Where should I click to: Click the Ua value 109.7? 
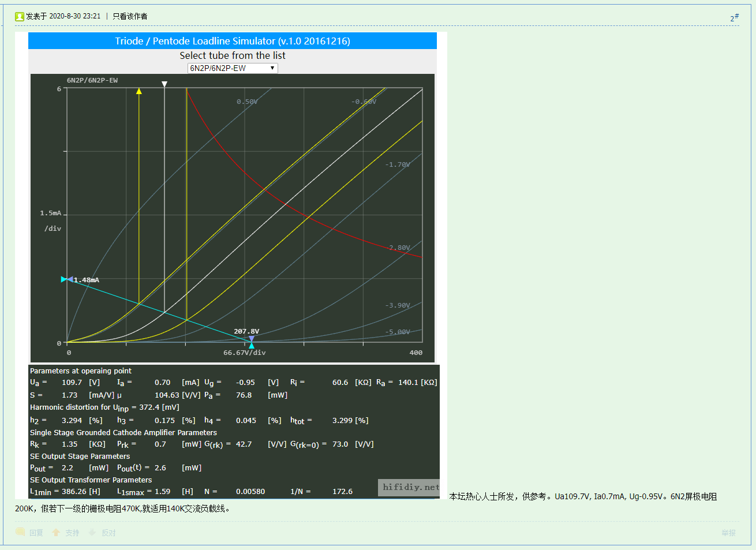pyautogui.click(x=72, y=383)
